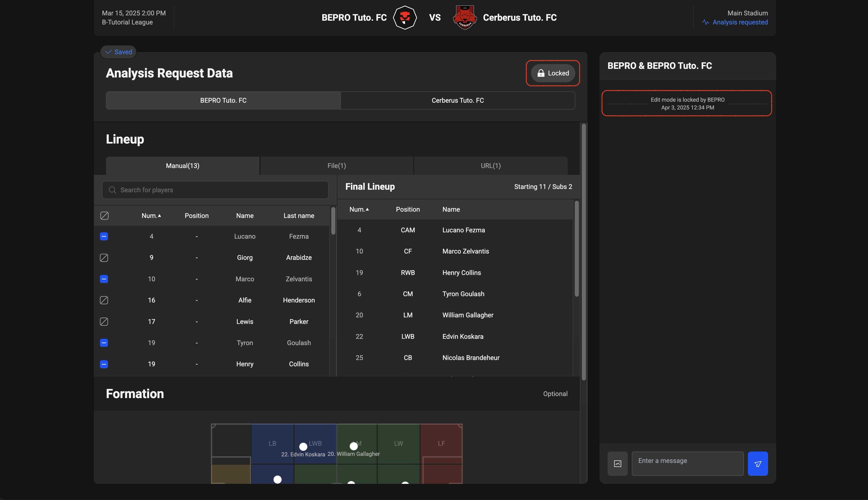Sort Final Lineup by Num. column
Image resolution: width=868 pixels, height=500 pixels.
pos(359,209)
